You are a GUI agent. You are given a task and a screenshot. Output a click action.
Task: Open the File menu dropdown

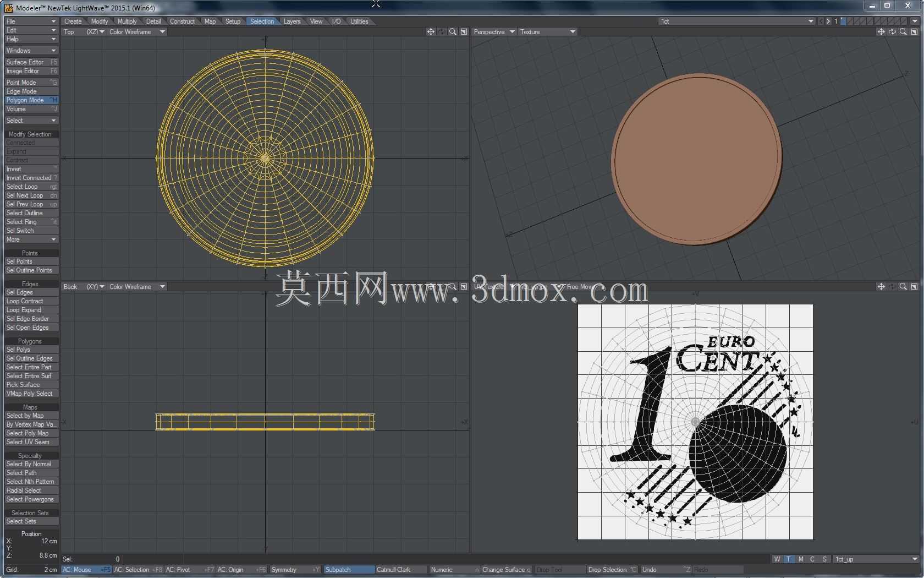(31, 21)
